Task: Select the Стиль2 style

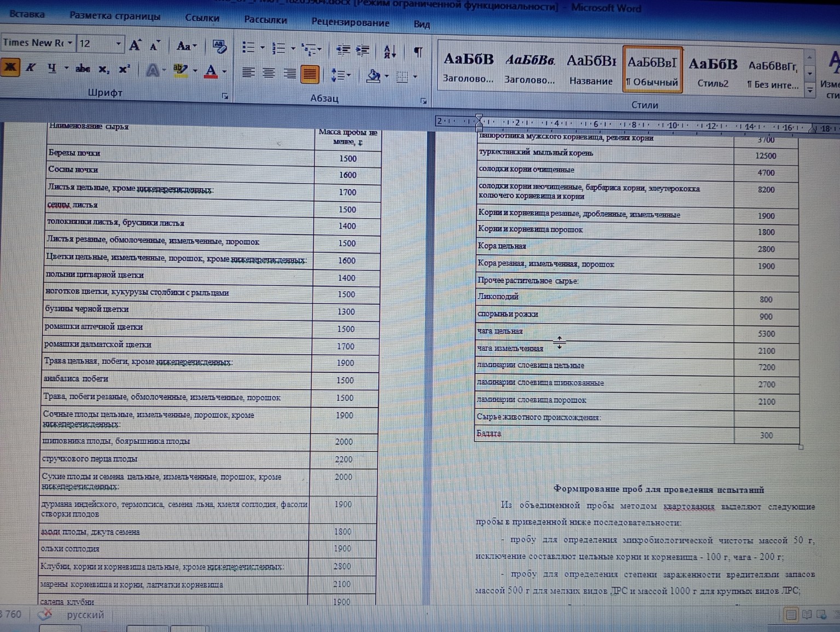Action: coord(713,72)
